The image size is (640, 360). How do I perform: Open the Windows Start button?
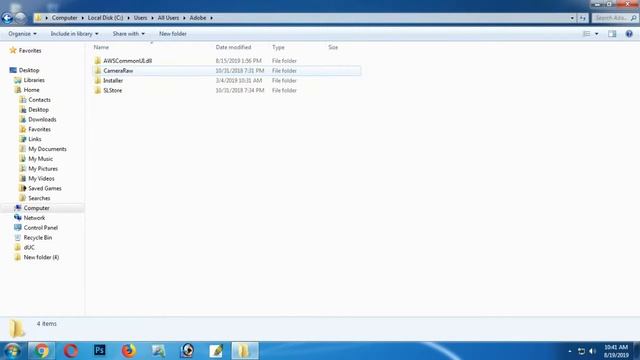coord(12,351)
